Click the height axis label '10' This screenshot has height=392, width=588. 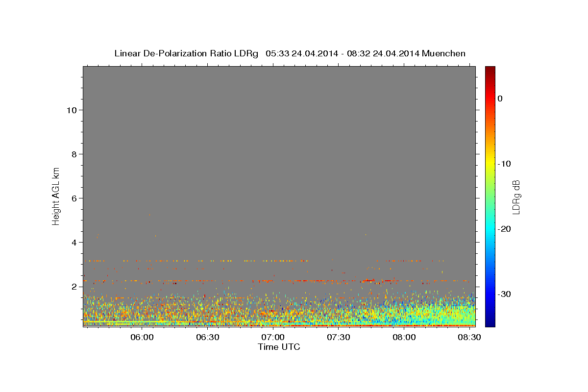click(71, 110)
